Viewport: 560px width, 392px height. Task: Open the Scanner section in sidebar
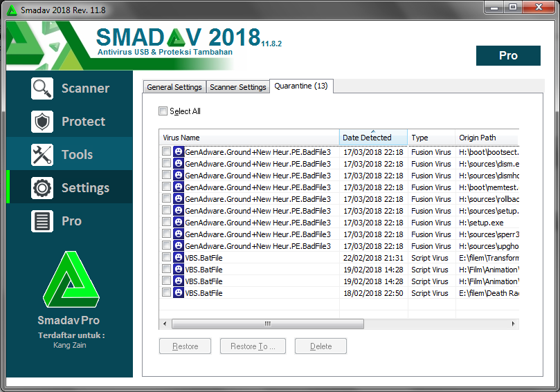point(69,88)
